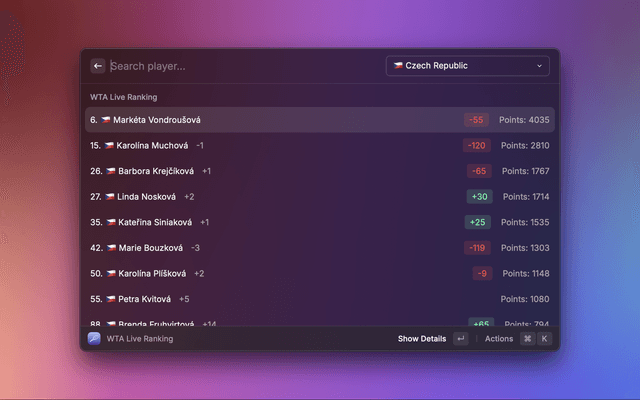Click Show Details button
This screenshot has height=400, width=640.
click(422, 338)
